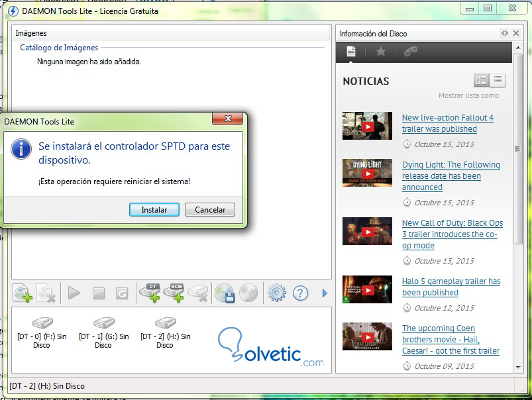
Task: Open the Preferences gear icon
Action: (277, 293)
